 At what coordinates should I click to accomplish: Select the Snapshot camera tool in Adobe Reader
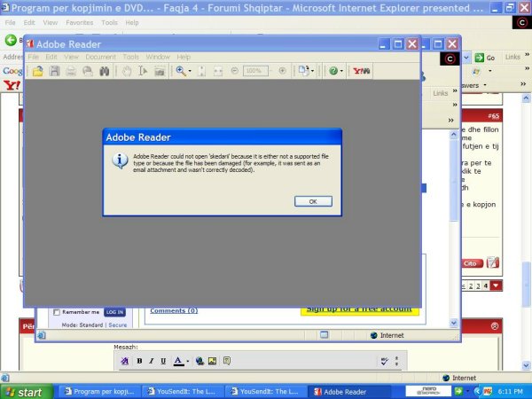pyautogui.click(x=160, y=71)
